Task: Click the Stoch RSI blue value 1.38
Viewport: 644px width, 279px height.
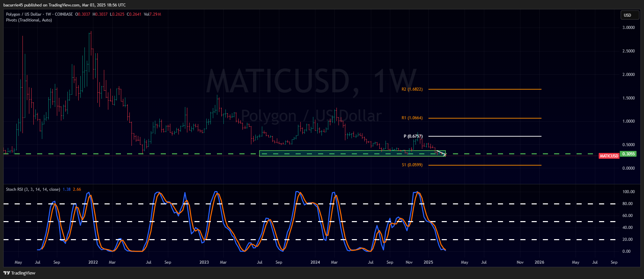Action: [x=67, y=189]
